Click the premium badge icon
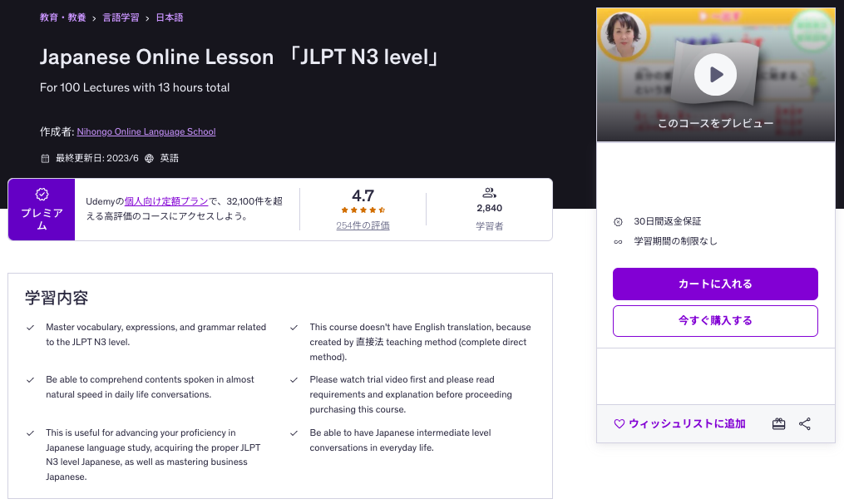 tap(42, 194)
